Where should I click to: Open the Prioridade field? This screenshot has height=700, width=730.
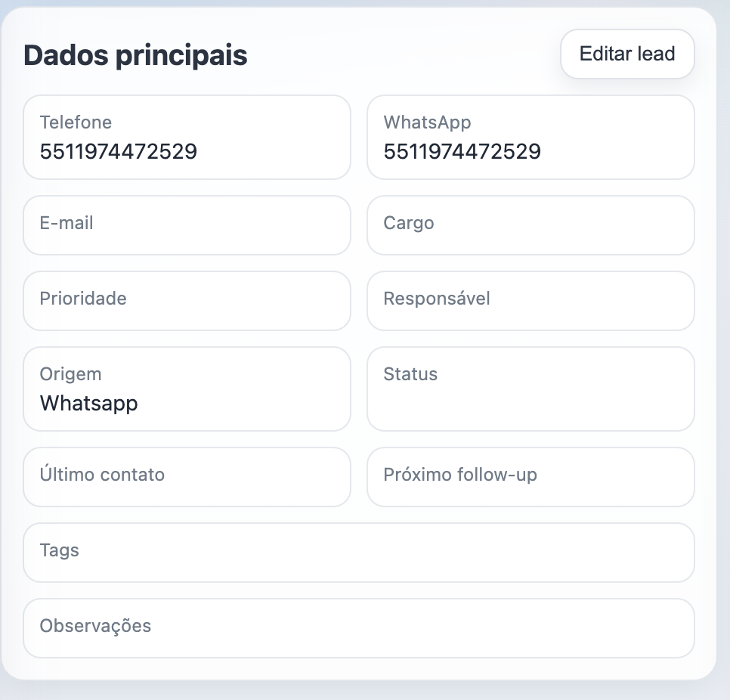(187, 300)
